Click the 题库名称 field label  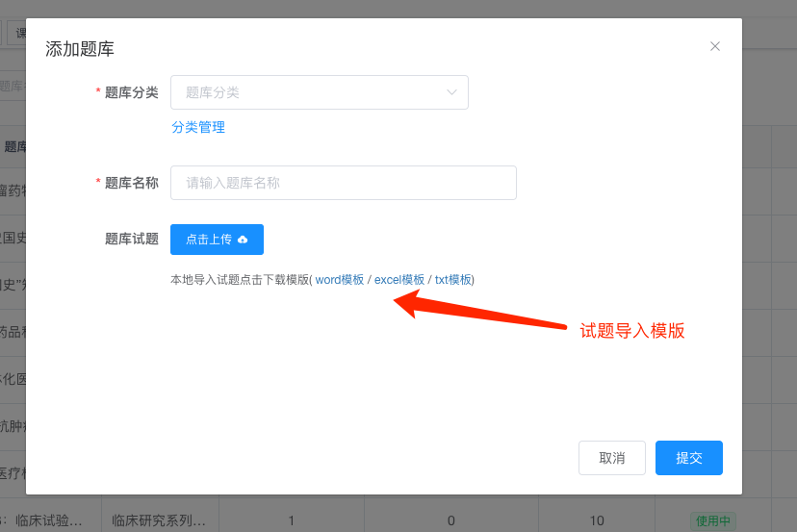click(131, 183)
